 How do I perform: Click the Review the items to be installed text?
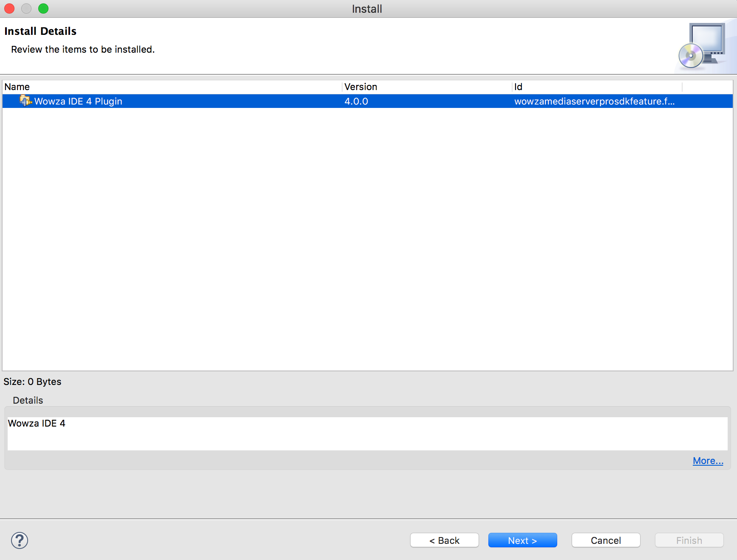(83, 49)
